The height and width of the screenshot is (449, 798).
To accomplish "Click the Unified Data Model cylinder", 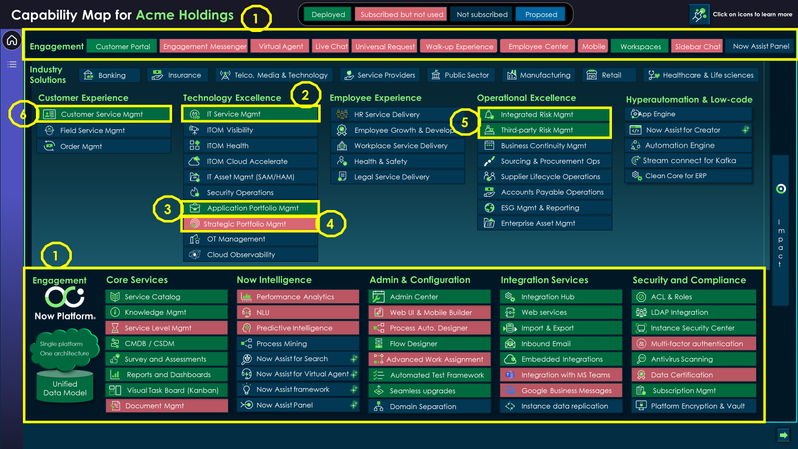I will [65, 387].
